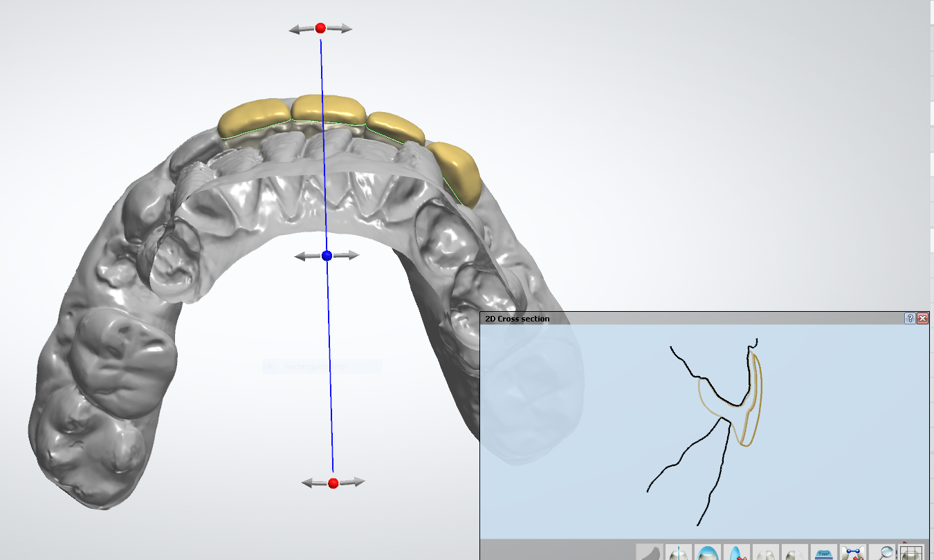
Task: Click the grey curved-shape tool icon
Action: tap(649, 552)
